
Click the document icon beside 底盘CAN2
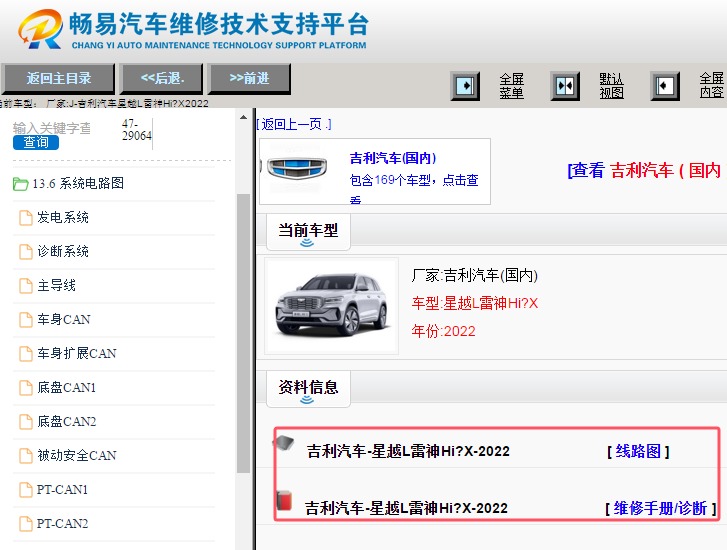(26, 422)
